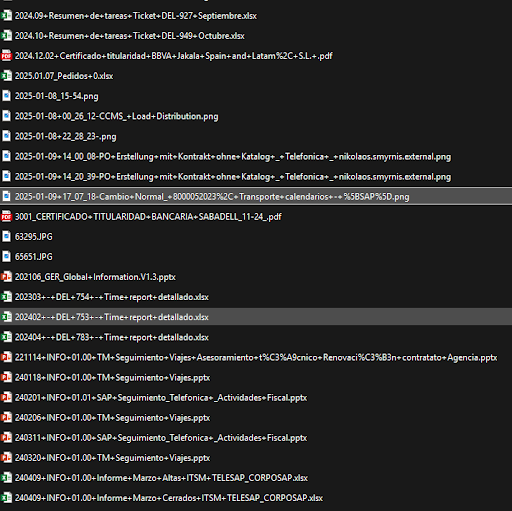Select file name 240409 Informe+Marzo+Cerrados+ITSM+TELESAP_CORPOSAP.xlsx

tap(169, 498)
